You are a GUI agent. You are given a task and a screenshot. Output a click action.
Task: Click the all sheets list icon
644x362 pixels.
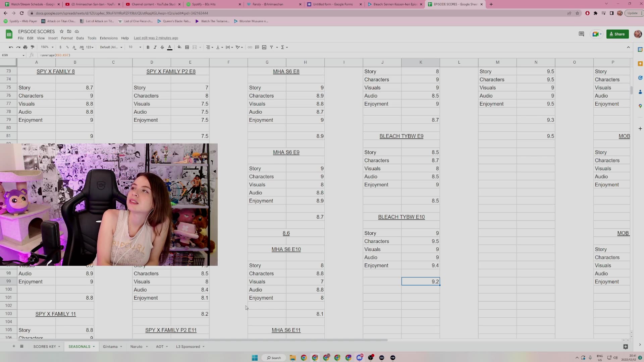point(22,346)
